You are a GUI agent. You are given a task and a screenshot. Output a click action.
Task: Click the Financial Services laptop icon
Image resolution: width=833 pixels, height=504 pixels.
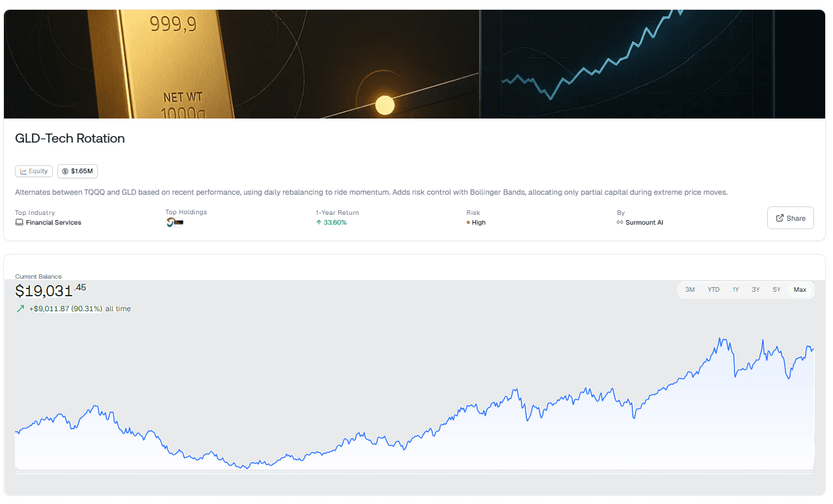(19, 223)
